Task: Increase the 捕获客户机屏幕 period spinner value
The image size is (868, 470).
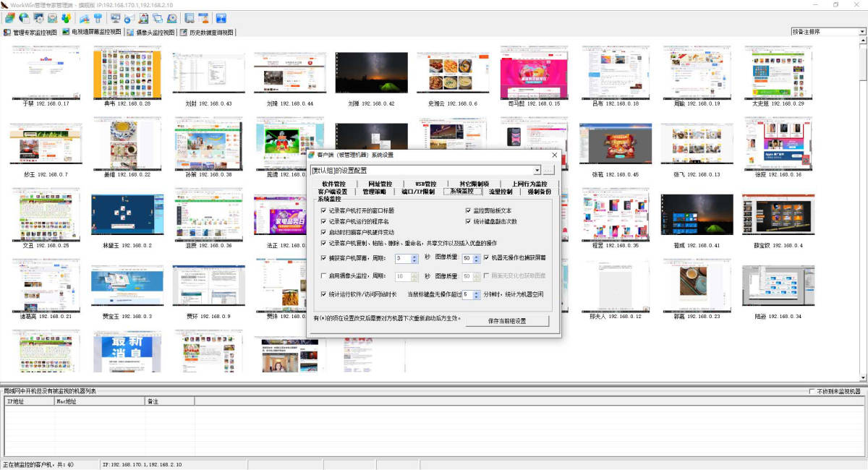Action: tap(414, 255)
